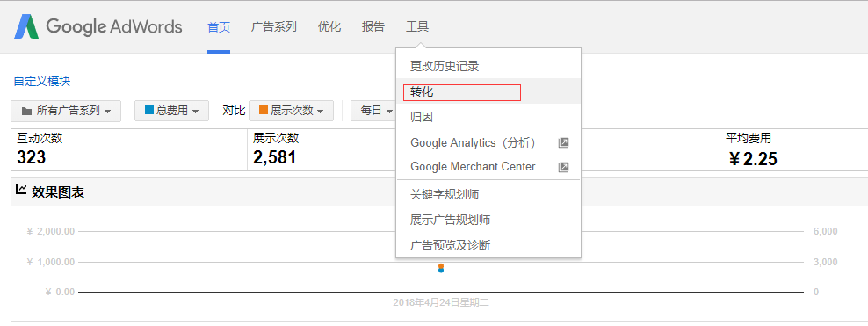The image size is (868, 326).
Task: Click the 6,000 right axis label
Action: (825, 231)
